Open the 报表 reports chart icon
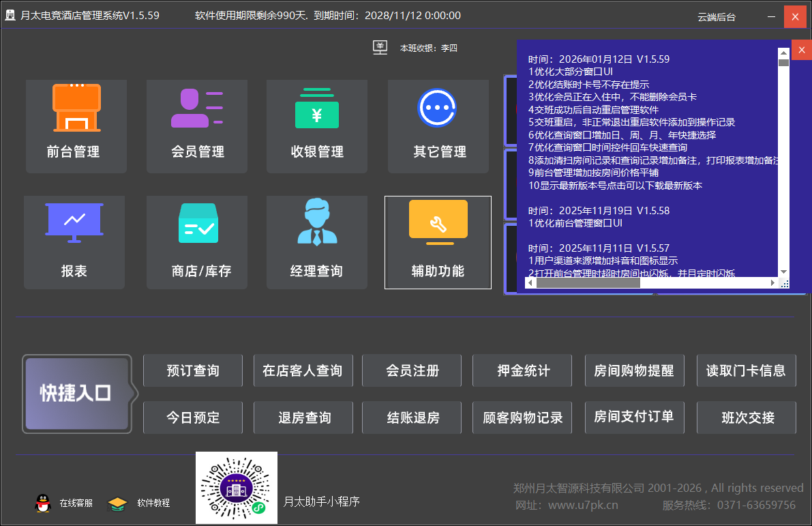The image size is (812, 526). pos(74,222)
